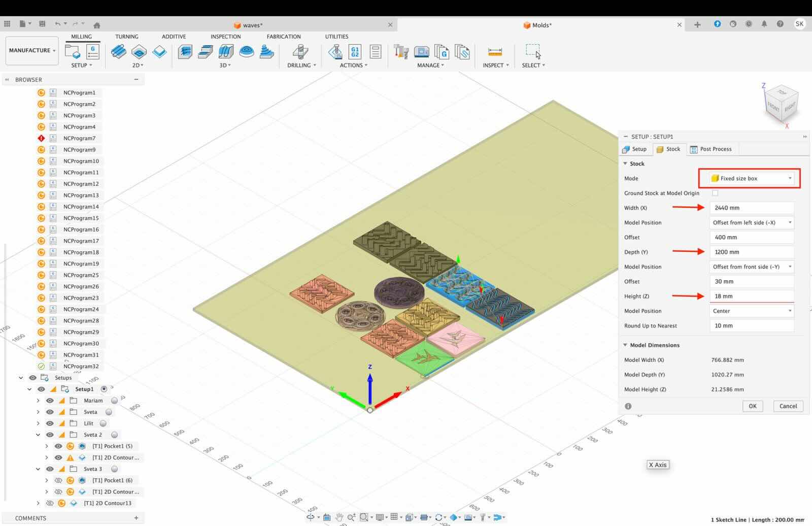
Task: Select the Drilling tool icon
Action: coord(300,52)
